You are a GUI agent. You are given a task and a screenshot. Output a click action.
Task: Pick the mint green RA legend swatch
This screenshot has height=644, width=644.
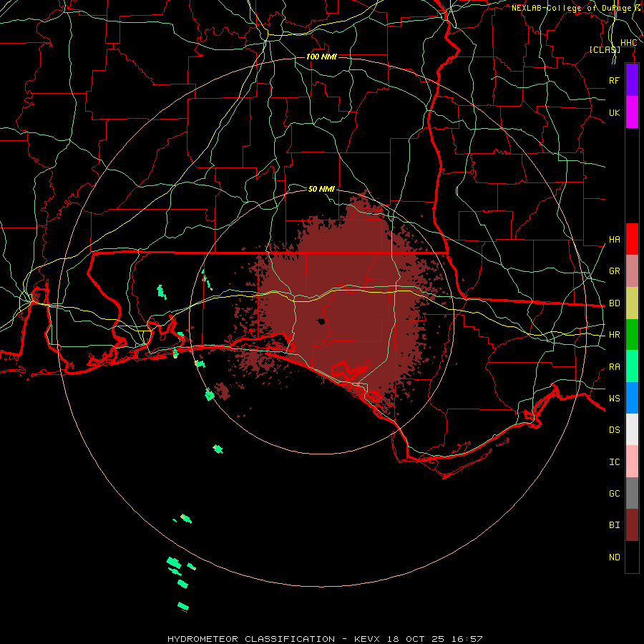(x=632, y=366)
